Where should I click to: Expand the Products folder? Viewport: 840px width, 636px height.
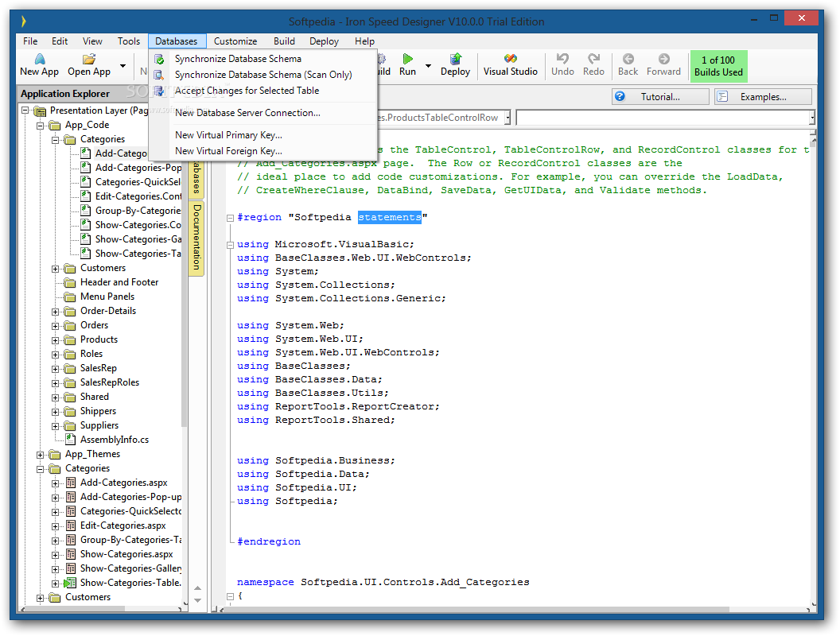(55, 340)
